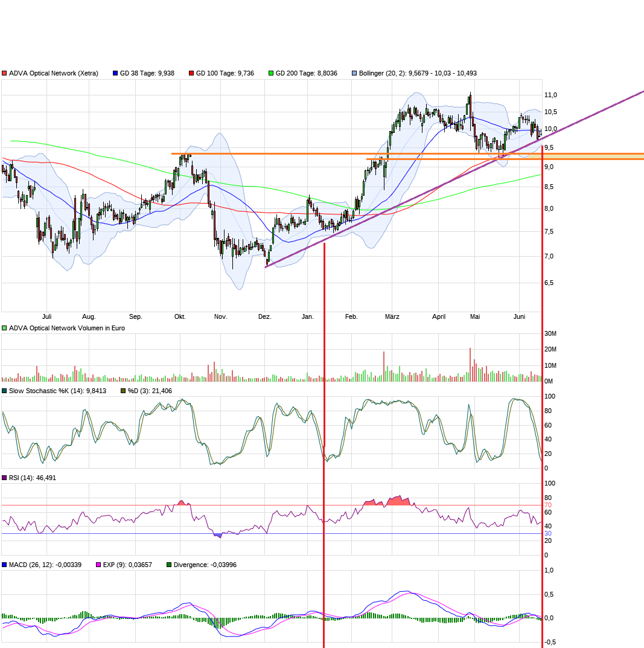Viewport: 644px width, 648px height.
Task: Click the green Volumen in Euro legend swatch
Action: coord(4,328)
